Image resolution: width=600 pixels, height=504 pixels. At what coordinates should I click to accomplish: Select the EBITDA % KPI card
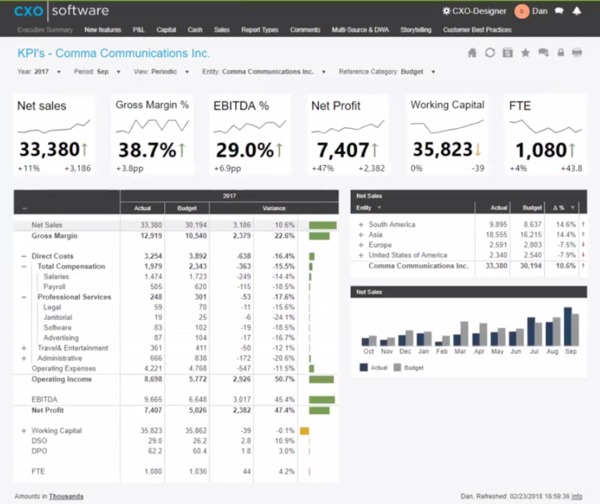[x=250, y=135]
